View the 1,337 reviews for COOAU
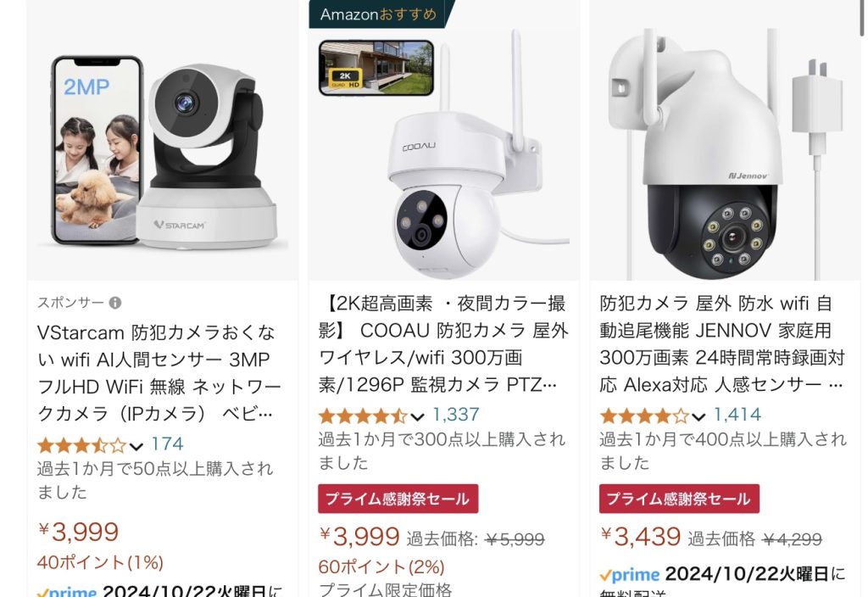Viewport: 868px width, 597px height. (455, 415)
